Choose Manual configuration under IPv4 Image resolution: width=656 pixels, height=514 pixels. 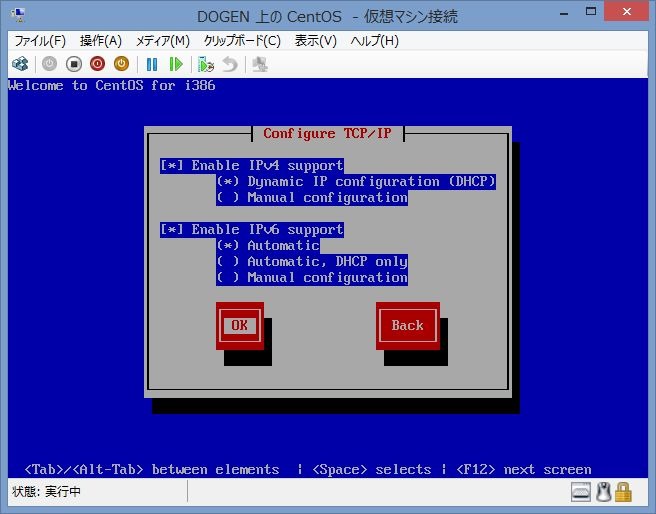[x=231, y=198]
